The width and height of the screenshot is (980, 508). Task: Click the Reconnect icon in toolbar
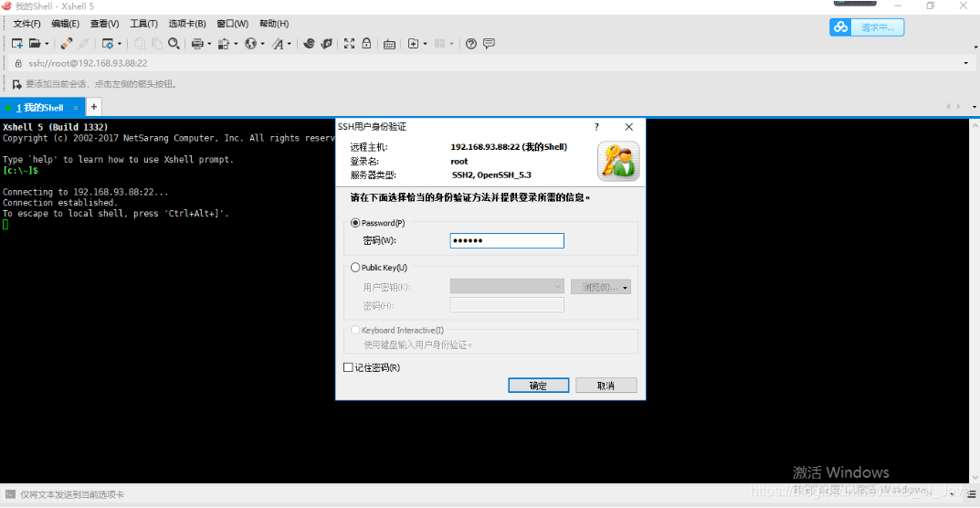[67, 44]
